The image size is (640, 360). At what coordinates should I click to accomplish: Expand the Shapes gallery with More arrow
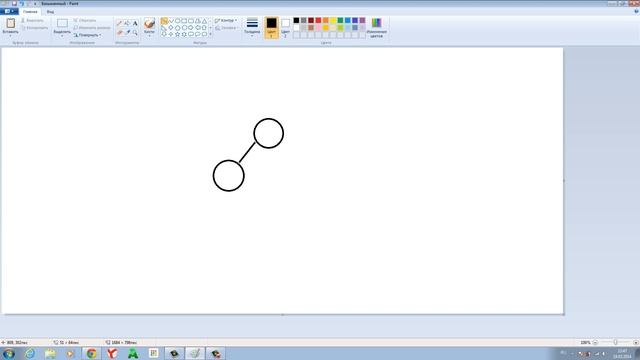coord(210,34)
